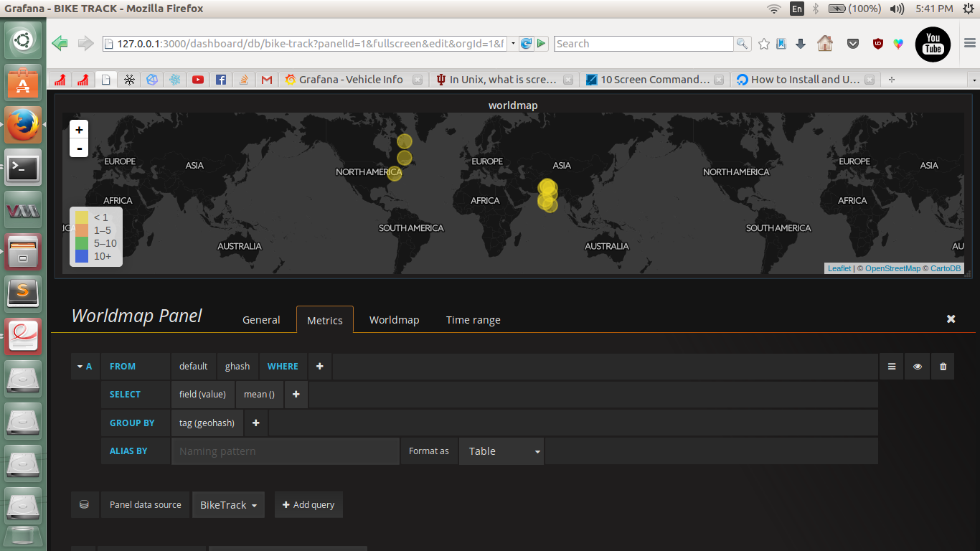Close the panel editor with X

click(951, 319)
